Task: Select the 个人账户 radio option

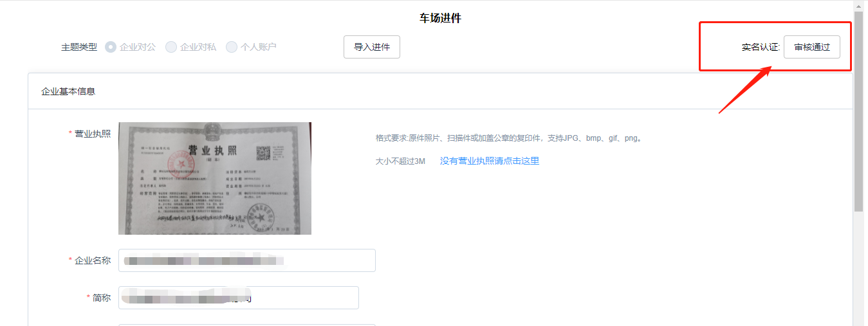Action: (232, 47)
